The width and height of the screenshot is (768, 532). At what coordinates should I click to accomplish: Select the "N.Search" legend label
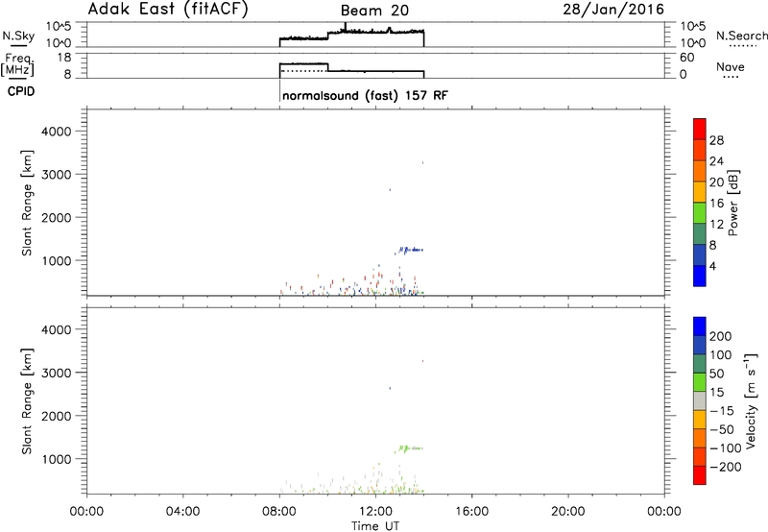coord(742,36)
